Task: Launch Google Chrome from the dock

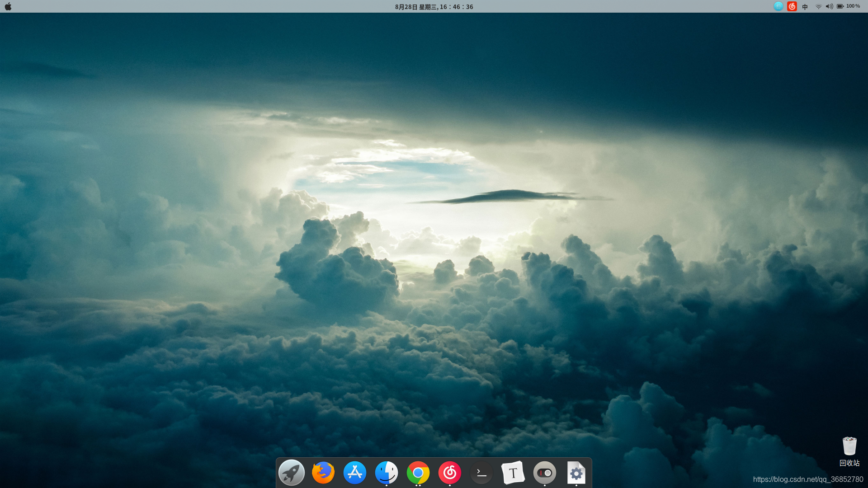Action: coord(418,473)
